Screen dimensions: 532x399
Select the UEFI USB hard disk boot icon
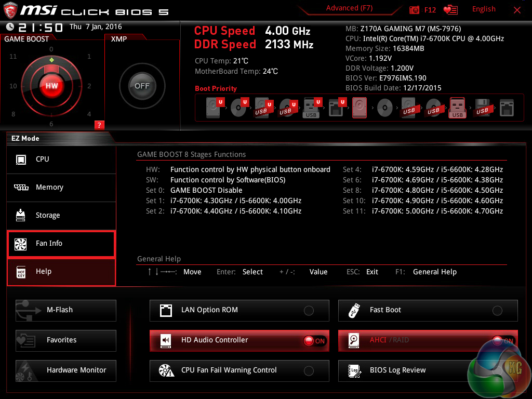[x=263, y=107]
